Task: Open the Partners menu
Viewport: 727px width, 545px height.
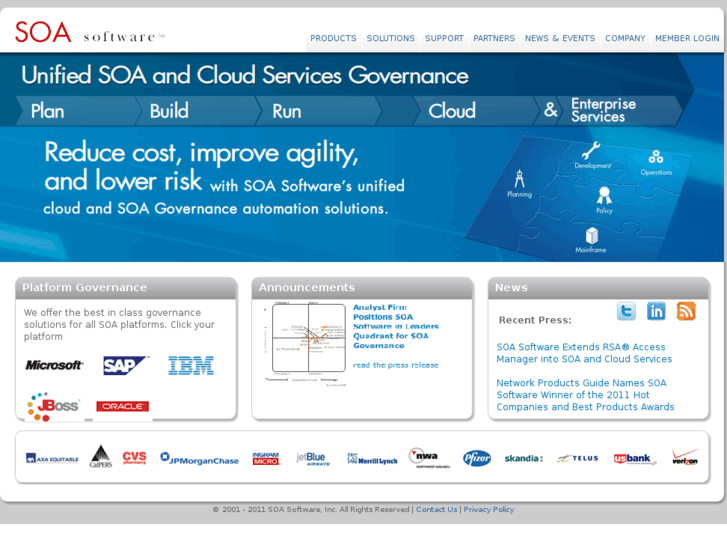Action: point(494,38)
